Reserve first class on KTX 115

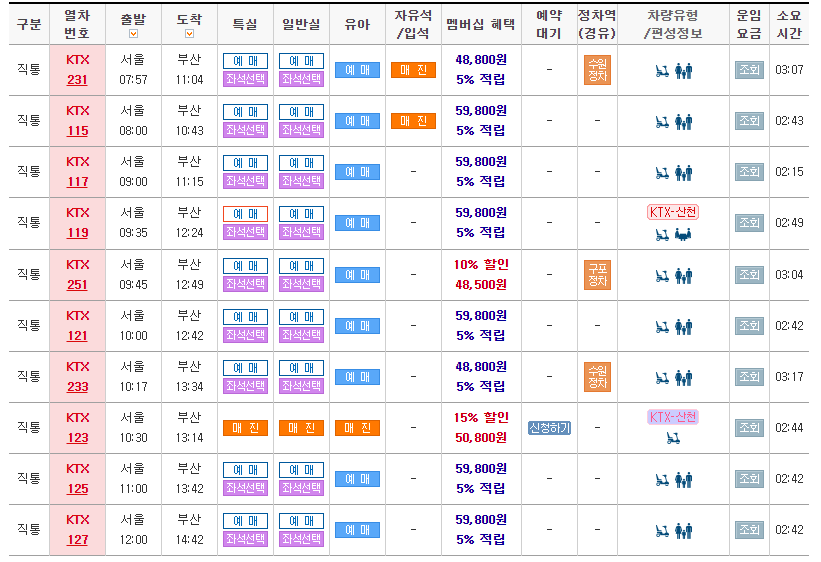tap(246, 112)
